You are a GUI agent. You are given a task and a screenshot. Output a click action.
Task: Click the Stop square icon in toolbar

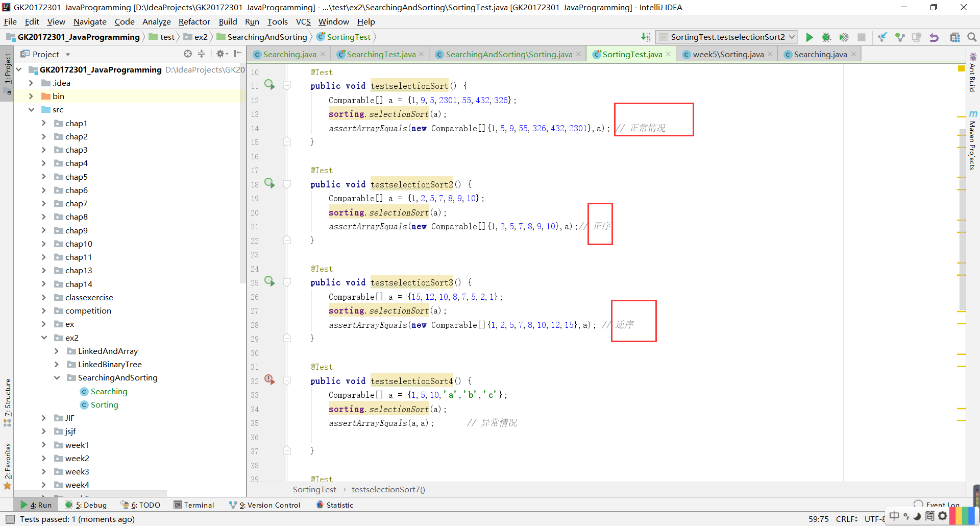click(862, 37)
